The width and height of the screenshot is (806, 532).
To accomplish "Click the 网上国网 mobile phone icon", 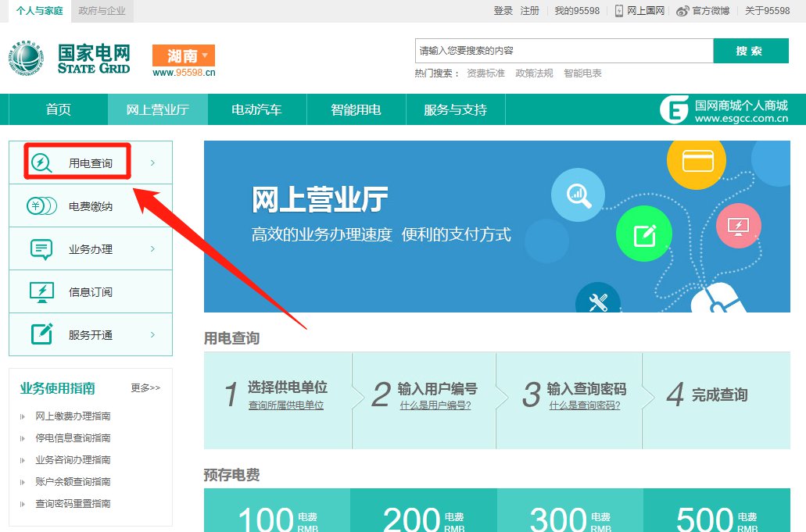I will tap(619, 11).
